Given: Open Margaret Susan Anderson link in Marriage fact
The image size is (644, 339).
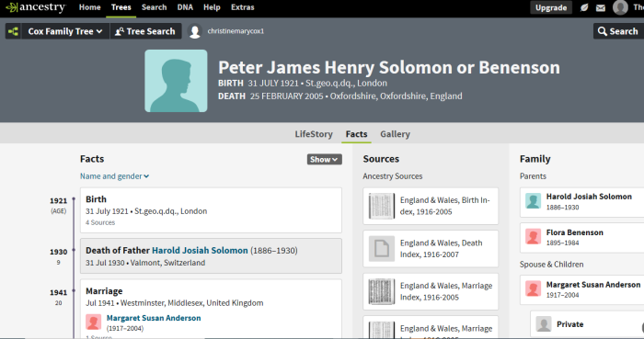Looking at the screenshot, I should click(x=154, y=318).
